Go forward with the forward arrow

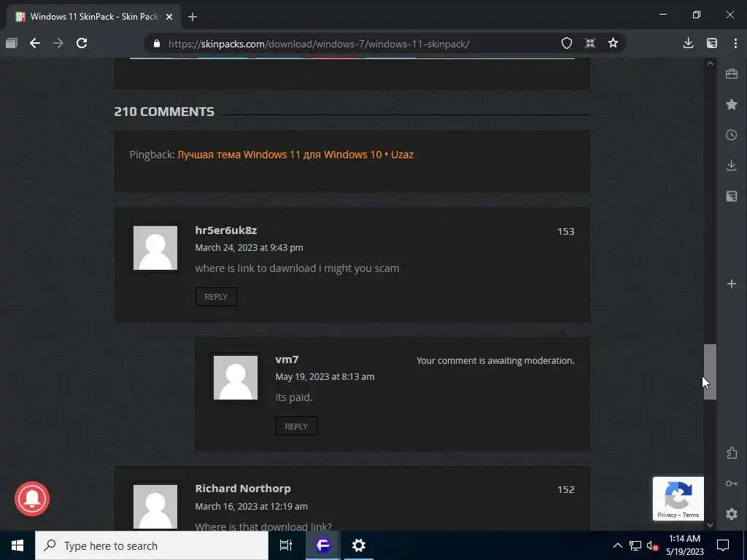58,43
